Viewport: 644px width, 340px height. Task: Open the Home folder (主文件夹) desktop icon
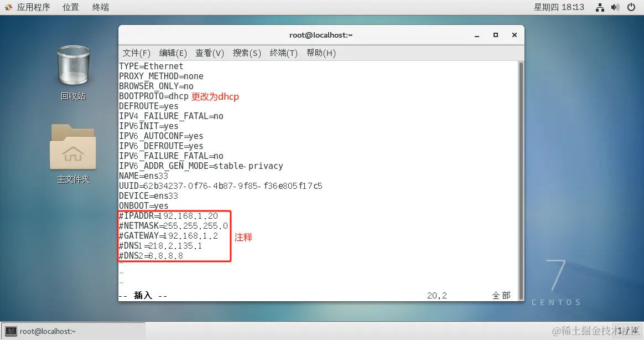coord(73,147)
